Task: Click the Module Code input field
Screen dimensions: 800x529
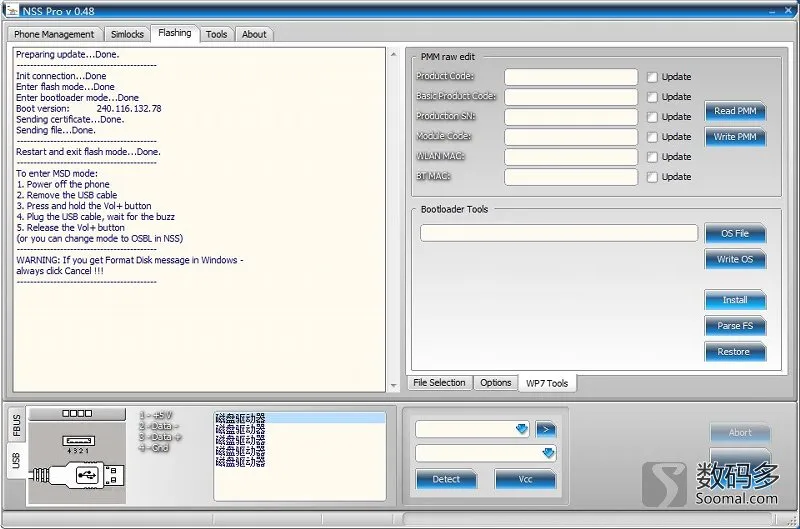Action: click(571, 137)
